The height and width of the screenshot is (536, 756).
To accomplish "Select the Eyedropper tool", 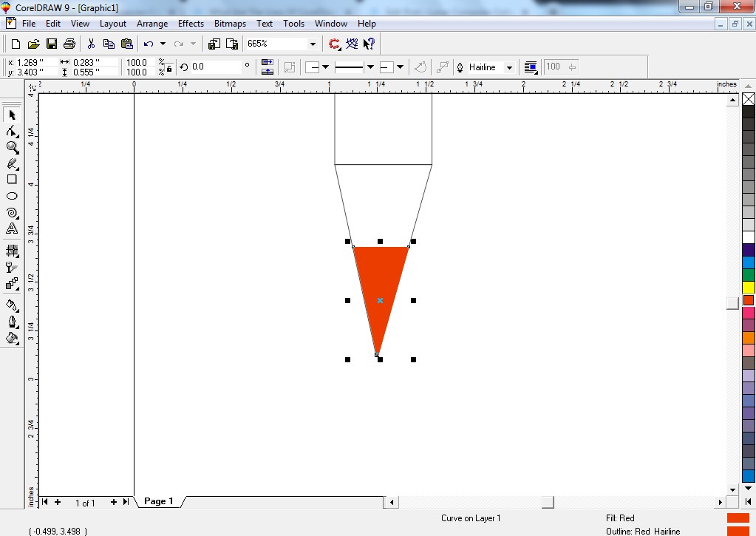I will (12, 305).
